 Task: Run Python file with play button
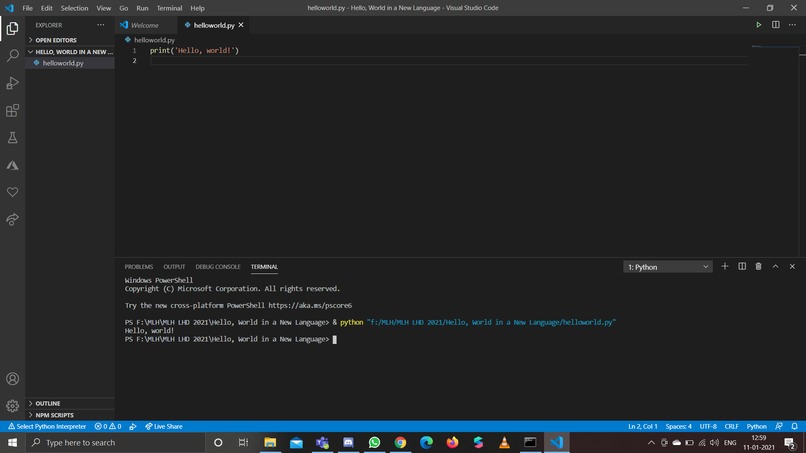click(x=758, y=25)
